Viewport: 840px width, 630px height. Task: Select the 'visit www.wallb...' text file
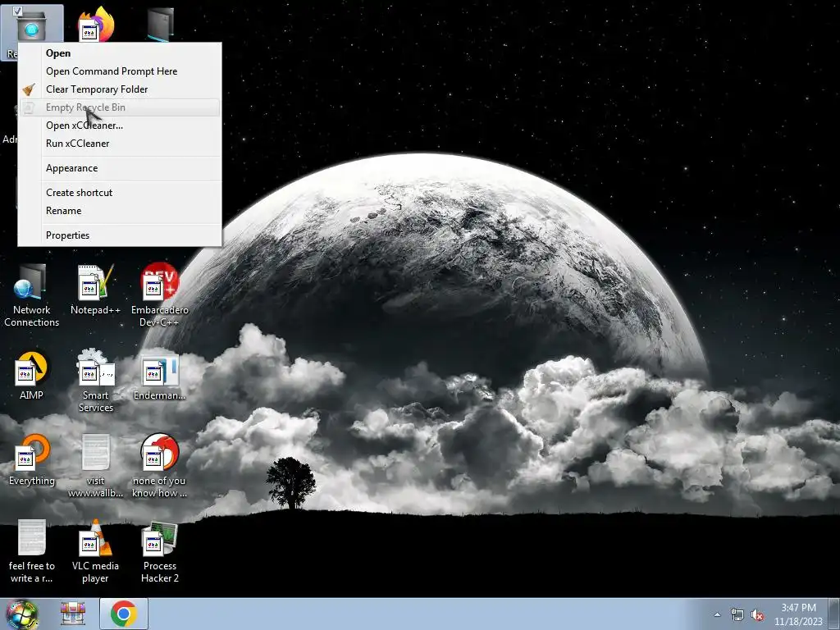(x=96, y=466)
